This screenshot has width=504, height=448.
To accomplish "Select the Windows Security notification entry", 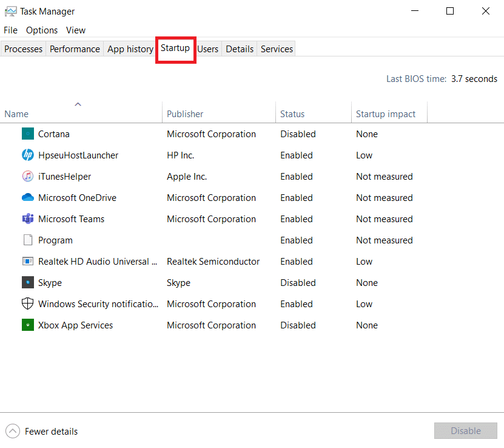I will [98, 304].
